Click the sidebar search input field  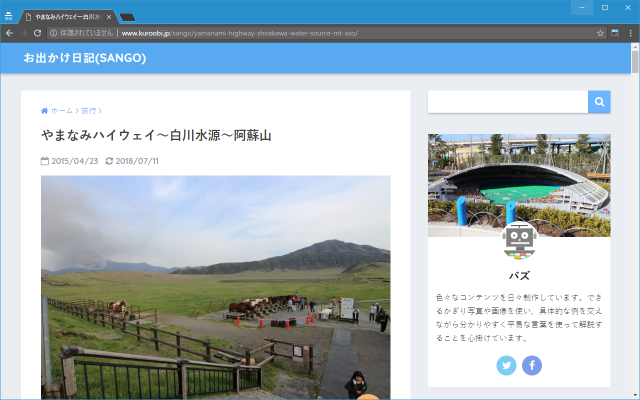coord(508,102)
